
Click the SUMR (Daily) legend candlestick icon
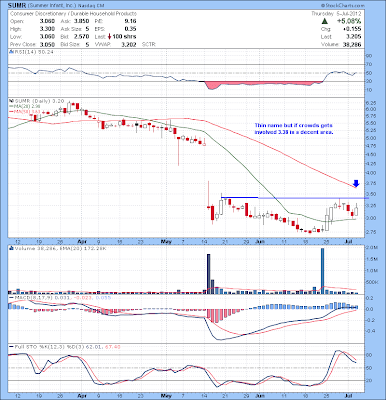tap(10, 100)
